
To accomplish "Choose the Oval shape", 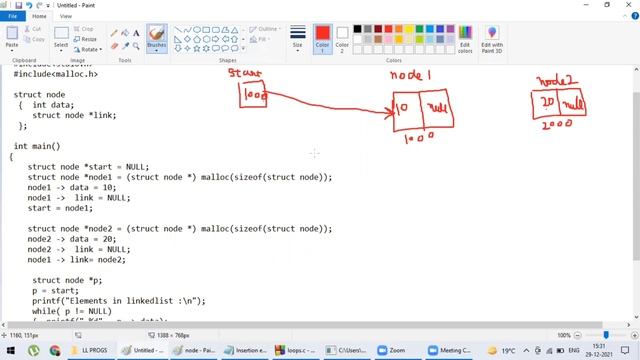I will click(197, 30).
